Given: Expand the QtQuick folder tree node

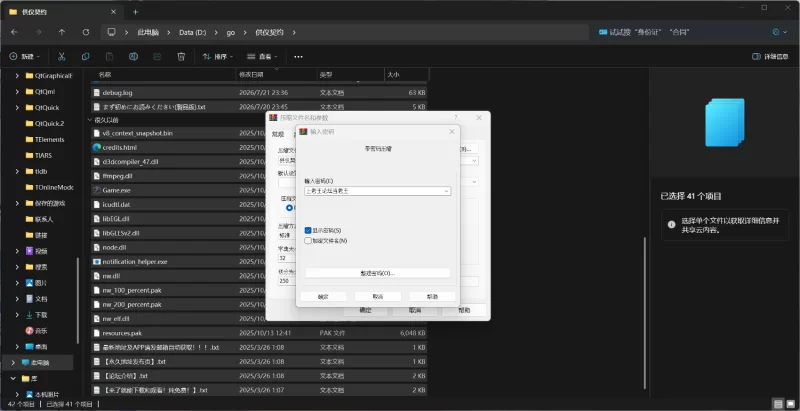Looking at the screenshot, I should pyautogui.click(x=17, y=108).
